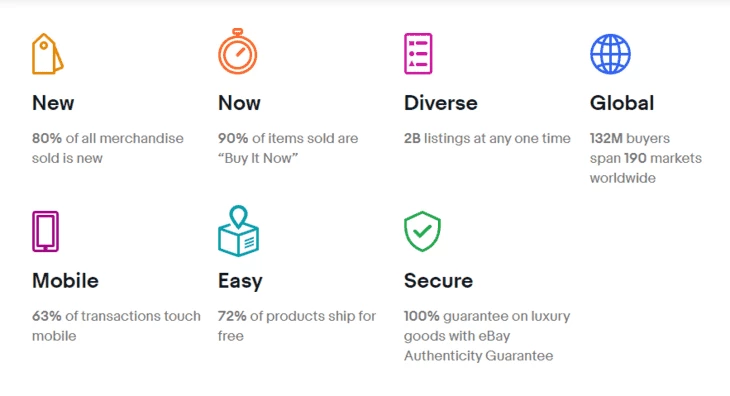Select the Easy heading
This screenshot has width=730, height=396.
point(240,282)
